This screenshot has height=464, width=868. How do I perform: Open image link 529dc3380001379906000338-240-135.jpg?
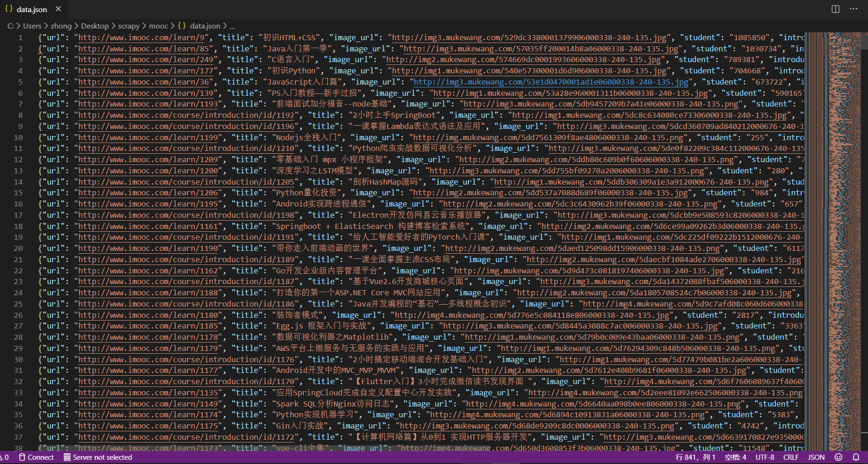coord(530,37)
